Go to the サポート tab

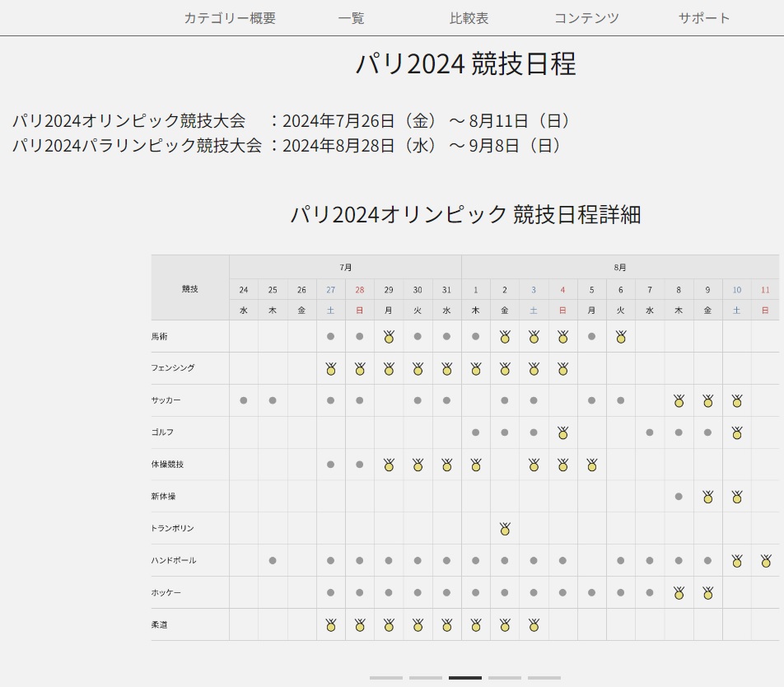[704, 18]
